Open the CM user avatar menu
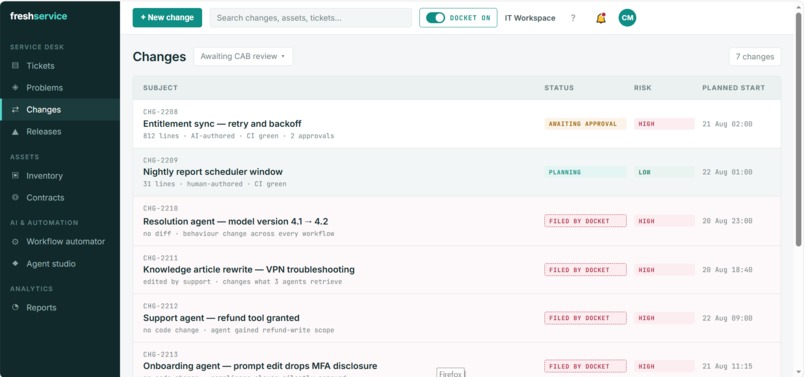This screenshot has width=806, height=377. click(627, 18)
